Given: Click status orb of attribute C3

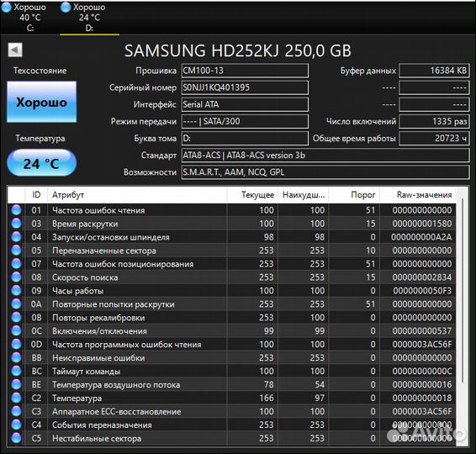Looking at the screenshot, I should click(x=16, y=411).
